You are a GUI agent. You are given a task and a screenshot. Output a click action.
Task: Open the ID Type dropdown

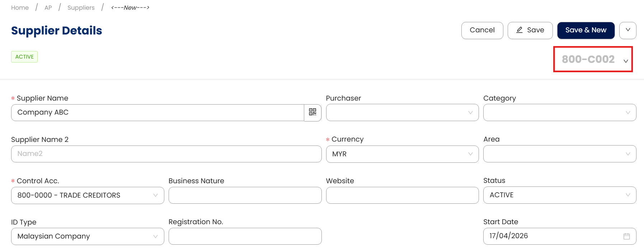click(x=87, y=236)
